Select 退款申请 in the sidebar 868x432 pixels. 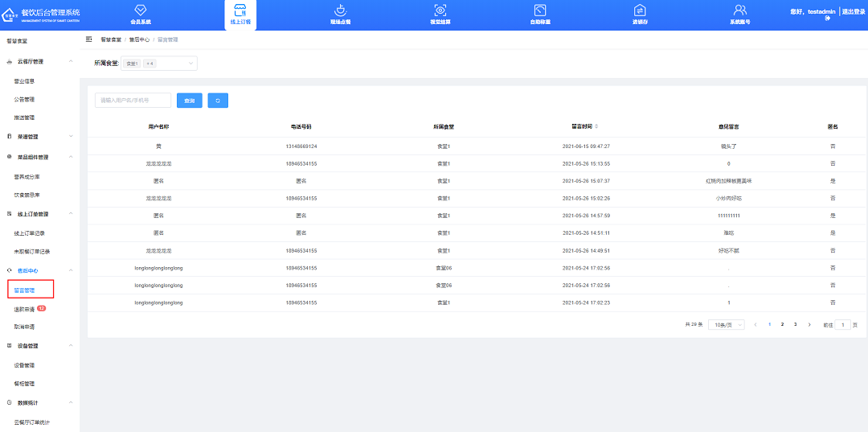pos(25,309)
